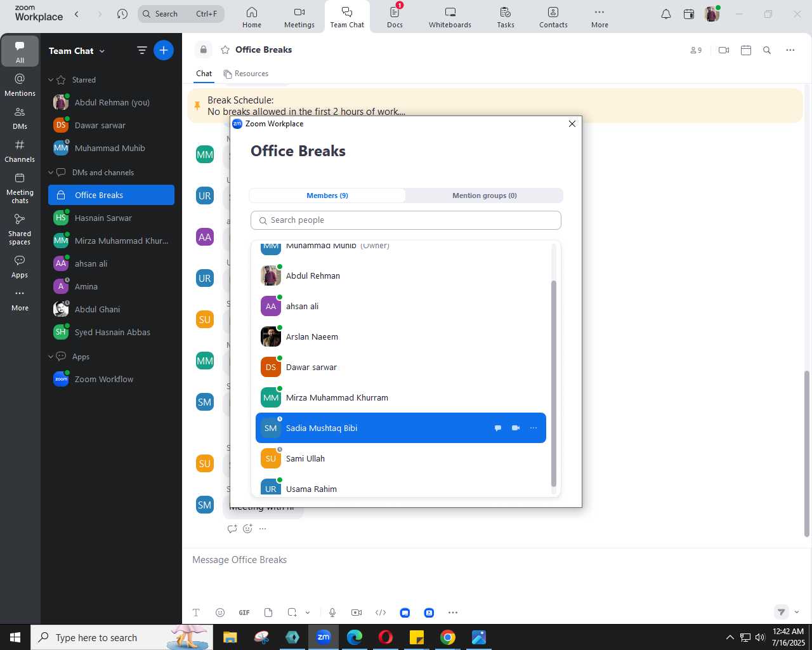Open chat with Dawar sarwar in sidebar
The width and height of the screenshot is (812, 650).
[x=111, y=125]
